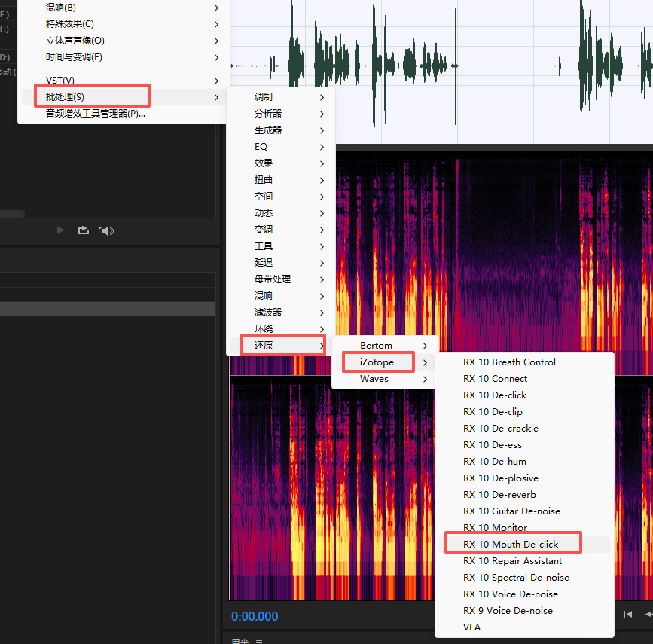653x644 pixels.
Task: Choose RX 10 Connect plugin
Action: pyautogui.click(x=524, y=379)
